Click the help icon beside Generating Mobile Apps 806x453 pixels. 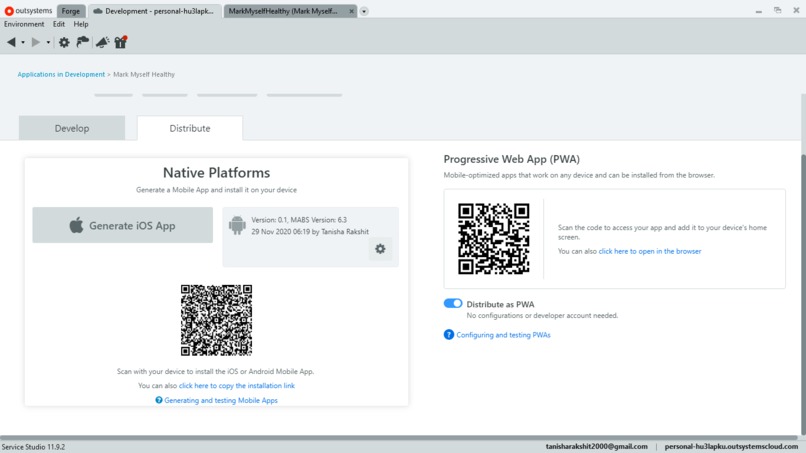(159, 400)
